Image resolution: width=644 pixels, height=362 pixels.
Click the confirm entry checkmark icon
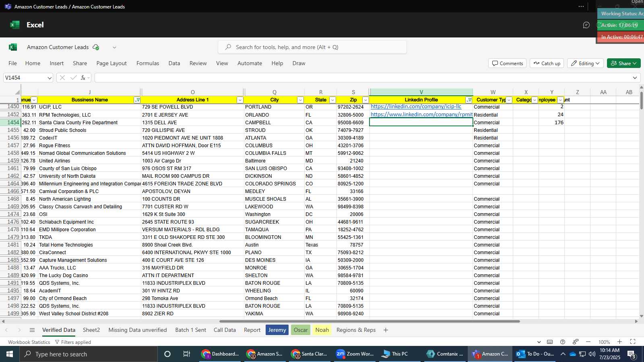coord(73,78)
